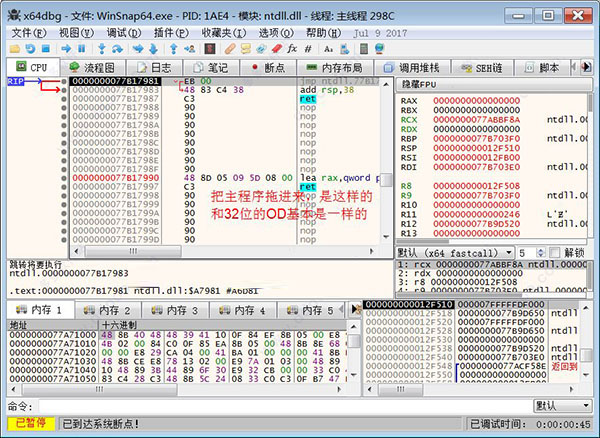Image resolution: width=600 pixels, height=438 pixels.
Task: Open the 默认 (x64 fastcall) calling convention dropdown
Action: coord(454,252)
